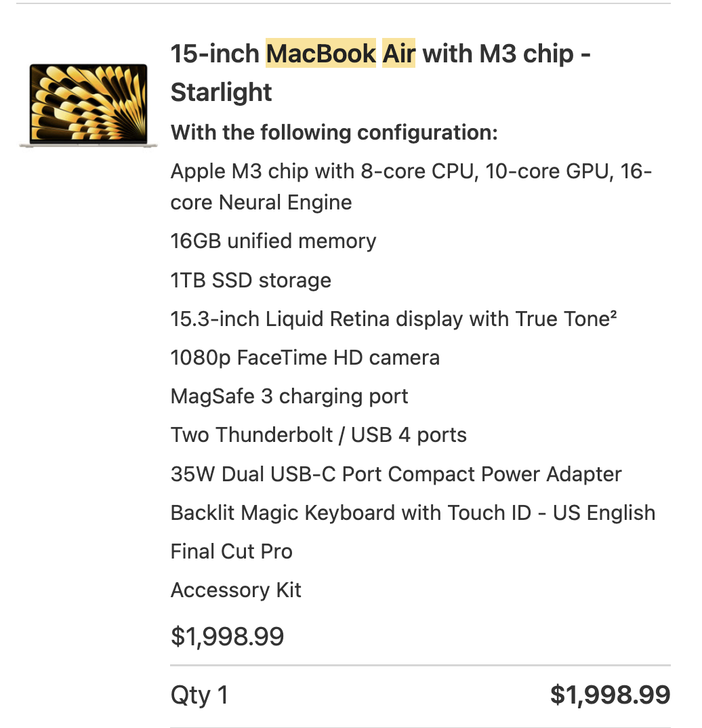Click the Backlit Magic Keyboard with Touch ID line
702x728 pixels.
pos(413,512)
